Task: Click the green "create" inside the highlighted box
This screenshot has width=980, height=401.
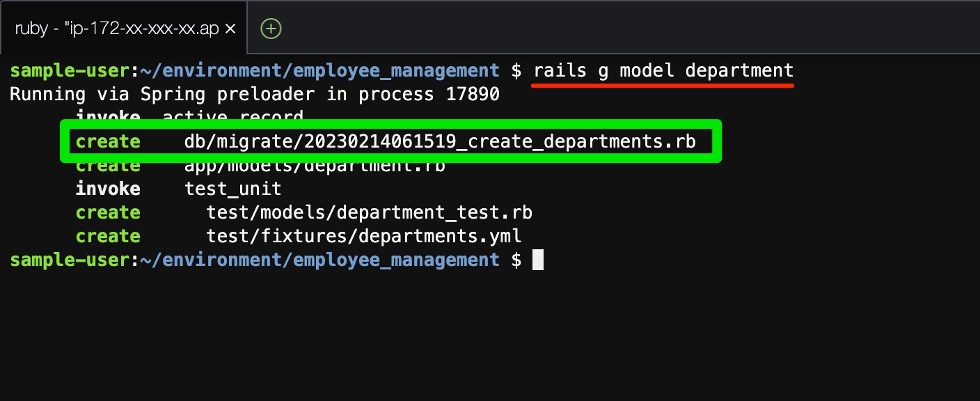Action: (x=108, y=141)
